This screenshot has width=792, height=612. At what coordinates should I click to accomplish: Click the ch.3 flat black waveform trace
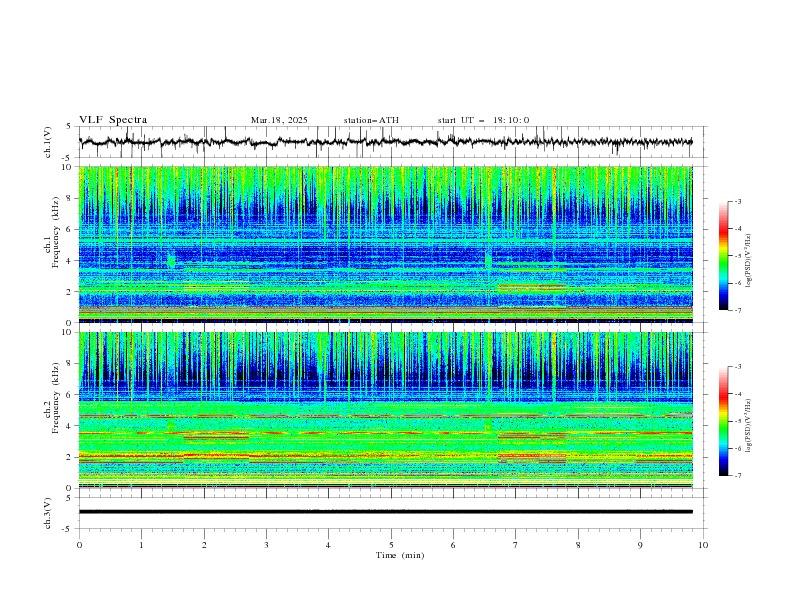(385, 512)
